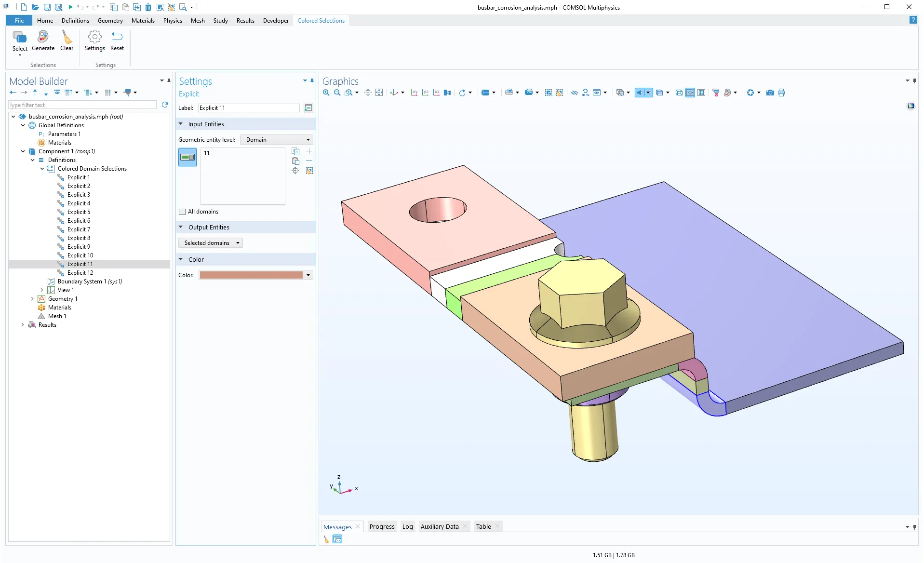The height and width of the screenshot is (563, 924).
Task: Clear the selection in Input Entities list
Action: (309, 171)
